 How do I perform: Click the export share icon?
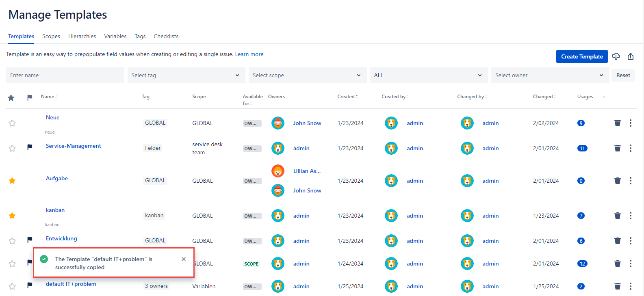pyautogui.click(x=631, y=56)
